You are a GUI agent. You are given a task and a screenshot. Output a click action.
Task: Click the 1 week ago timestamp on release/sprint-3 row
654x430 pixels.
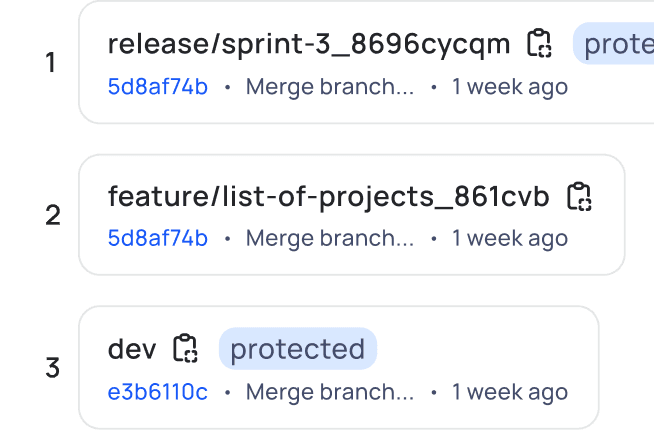510,87
